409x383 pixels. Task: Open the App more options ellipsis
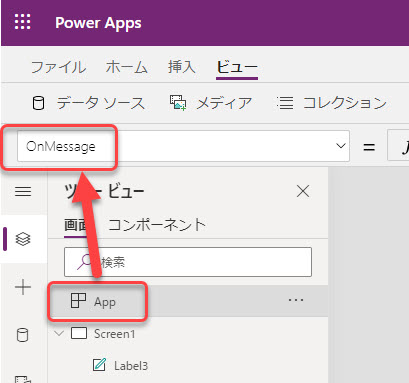296,300
